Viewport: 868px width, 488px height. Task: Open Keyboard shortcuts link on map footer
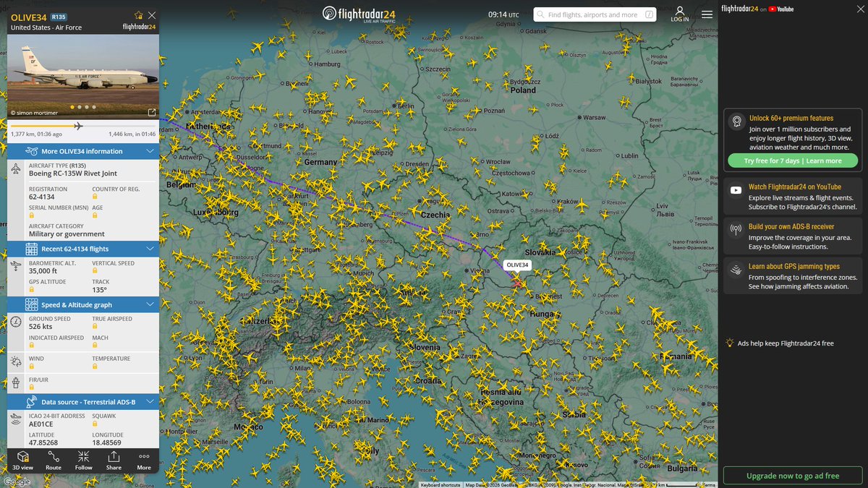click(440, 485)
